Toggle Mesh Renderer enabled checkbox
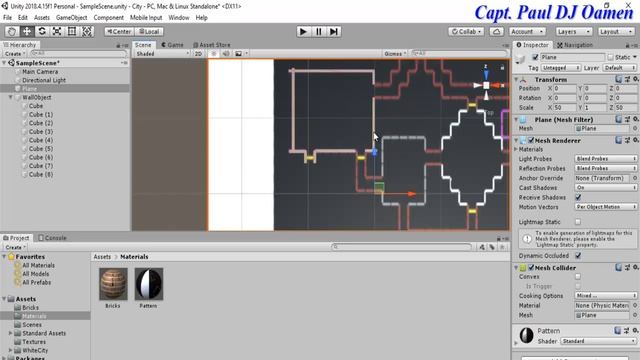This screenshot has height=360, width=640. (x=531, y=140)
